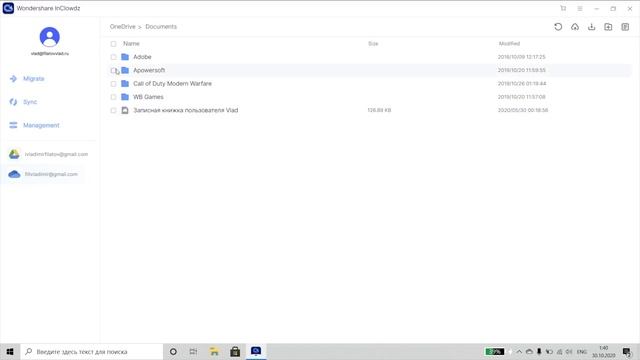Image resolution: width=640 pixels, height=360 pixels.
Task: Click the Wondershare InClowdz logo in the title bar
Action: pyautogui.click(x=8, y=8)
